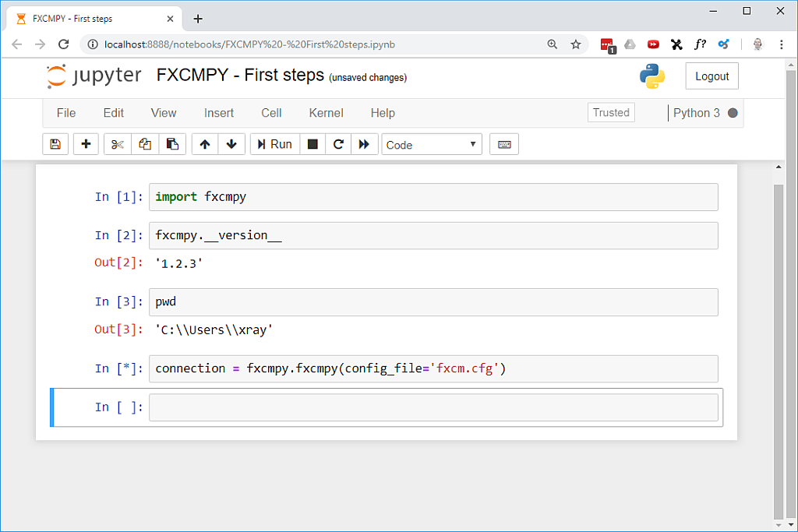Restart kernel and re-run all cells icon
Image resolution: width=798 pixels, height=532 pixels.
(365, 144)
